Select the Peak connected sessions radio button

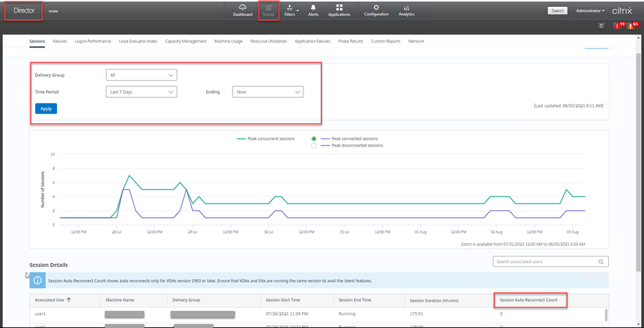pyautogui.click(x=314, y=139)
